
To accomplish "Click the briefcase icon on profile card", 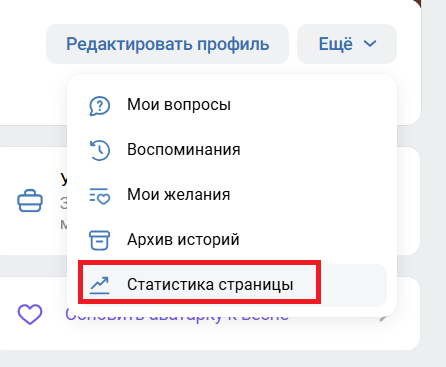I will tap(30, 201).
